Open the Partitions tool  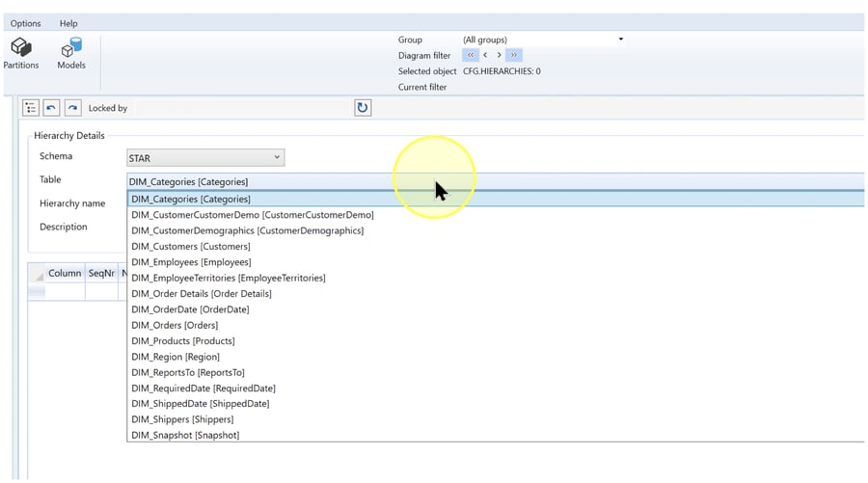[x=21, y=53]
